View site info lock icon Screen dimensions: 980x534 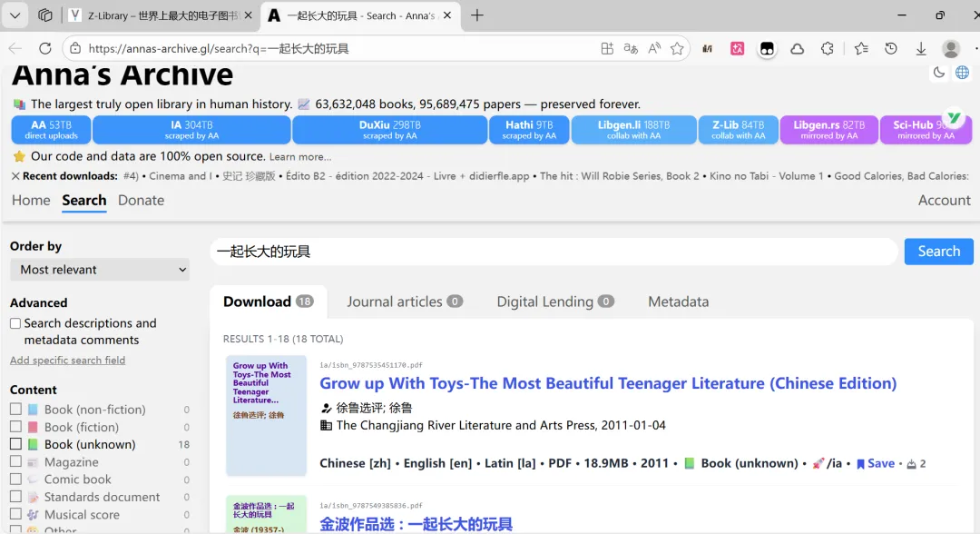75,48
